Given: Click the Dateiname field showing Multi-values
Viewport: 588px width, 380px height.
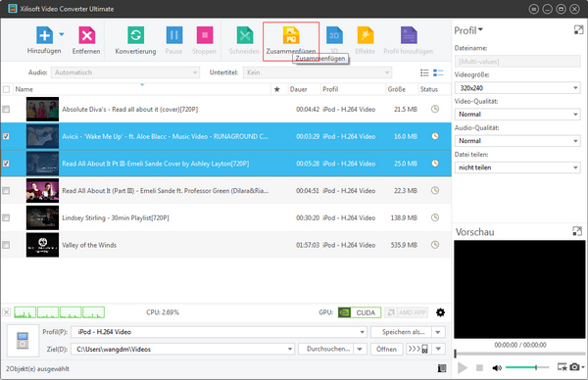Looking at the screenshot, I should pos(517,62).
